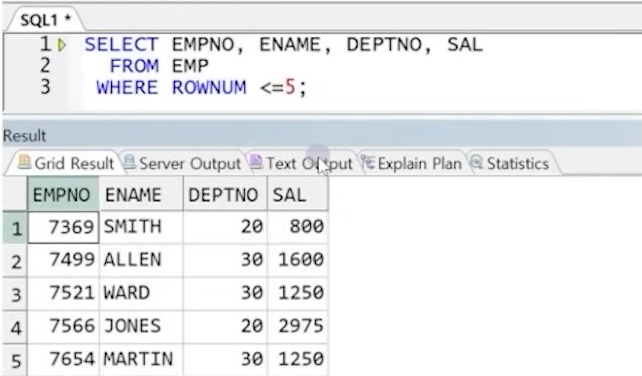This screenshot has width=642, height=376.
Task: Click the Grid Result tab icon
Action: [24, 162]
